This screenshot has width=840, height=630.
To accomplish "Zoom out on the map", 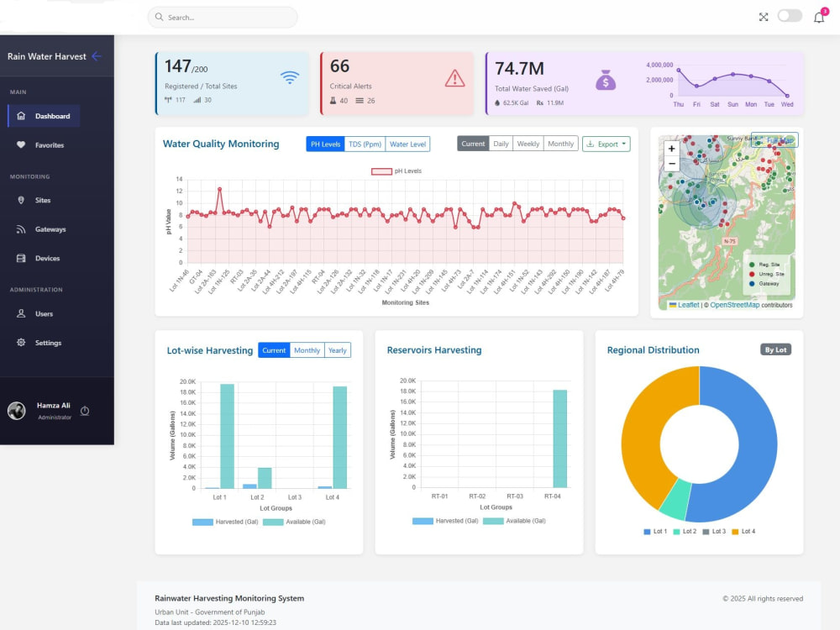I will pos(672,164).
